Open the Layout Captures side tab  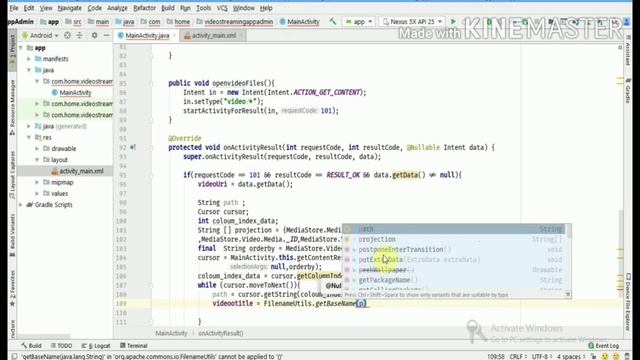[x=12, y=175]
